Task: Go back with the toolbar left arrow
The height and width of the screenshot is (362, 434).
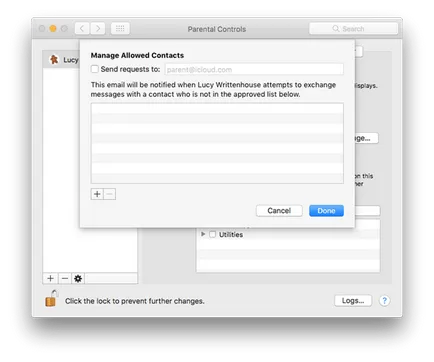Action: click(x=82, y=29)
